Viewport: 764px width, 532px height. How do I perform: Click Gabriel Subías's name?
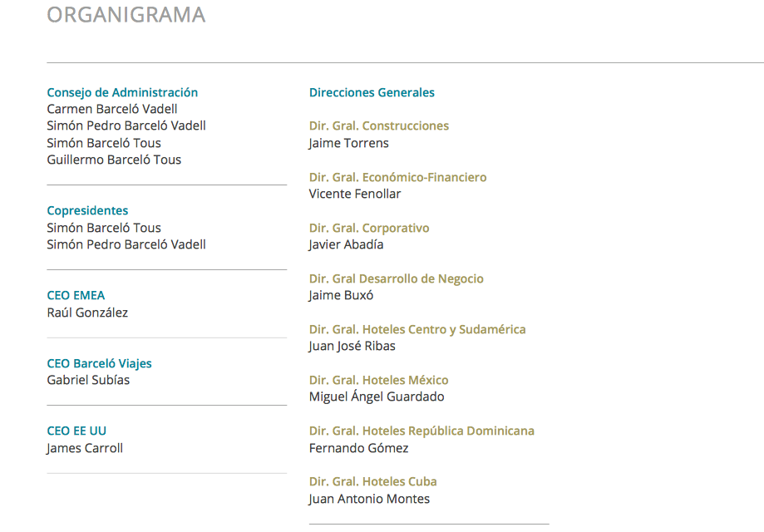(x=88, y=380)
